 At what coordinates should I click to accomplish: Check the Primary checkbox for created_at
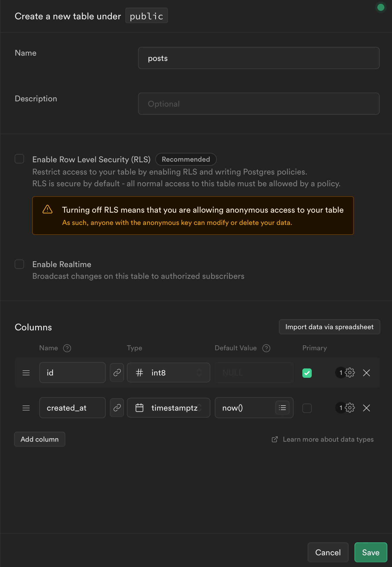307,408
